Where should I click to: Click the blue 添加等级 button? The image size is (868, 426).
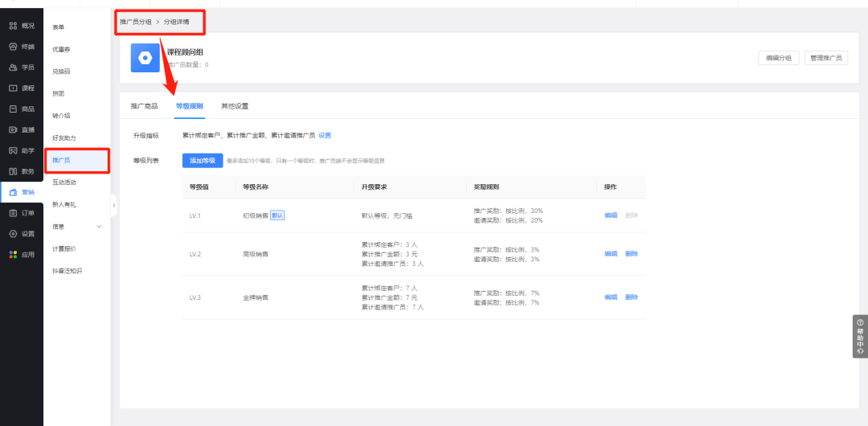203,161
